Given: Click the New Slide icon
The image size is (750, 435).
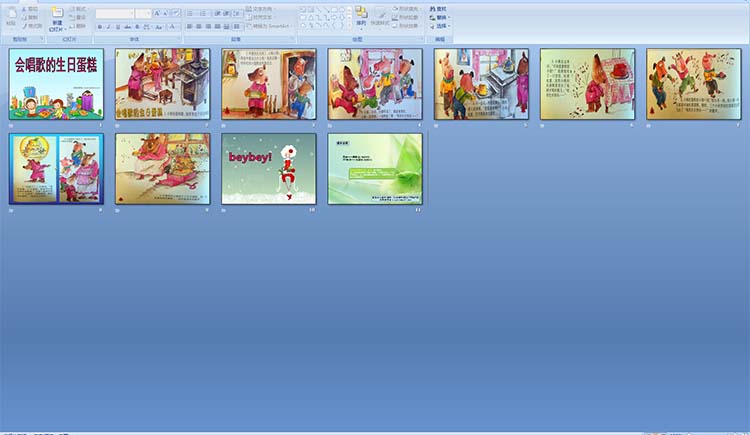Looking at the screenshot, I should [x=57, y=13].
